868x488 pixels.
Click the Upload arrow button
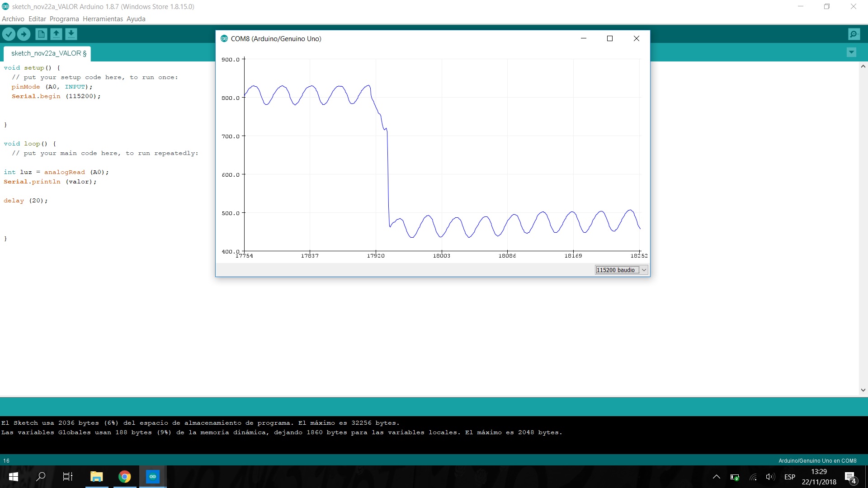coord(24,34)
